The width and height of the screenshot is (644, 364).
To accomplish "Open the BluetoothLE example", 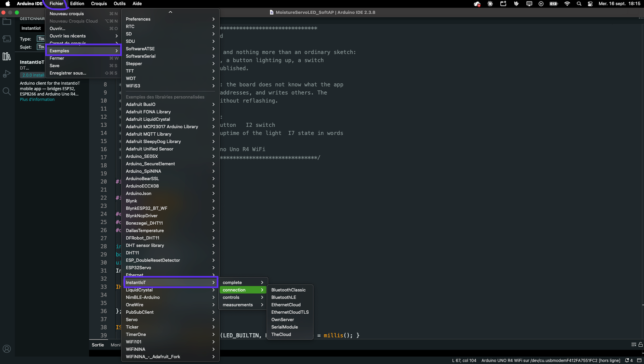I will [x=290, y=297].
